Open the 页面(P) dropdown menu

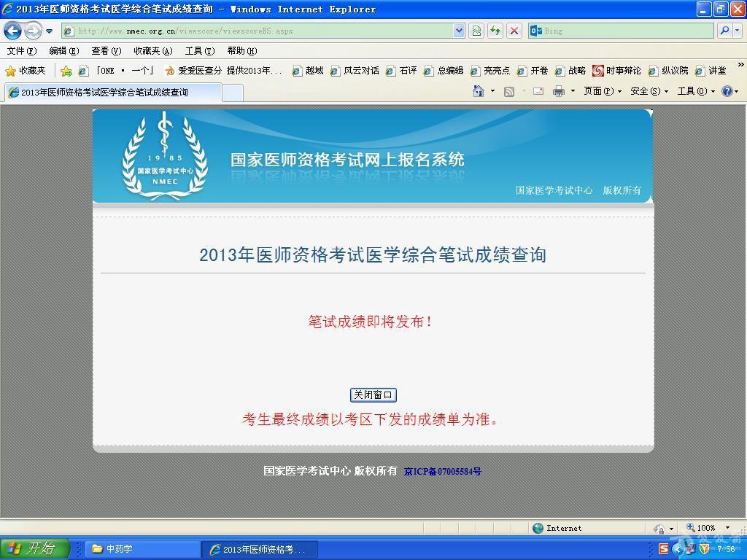602,91
